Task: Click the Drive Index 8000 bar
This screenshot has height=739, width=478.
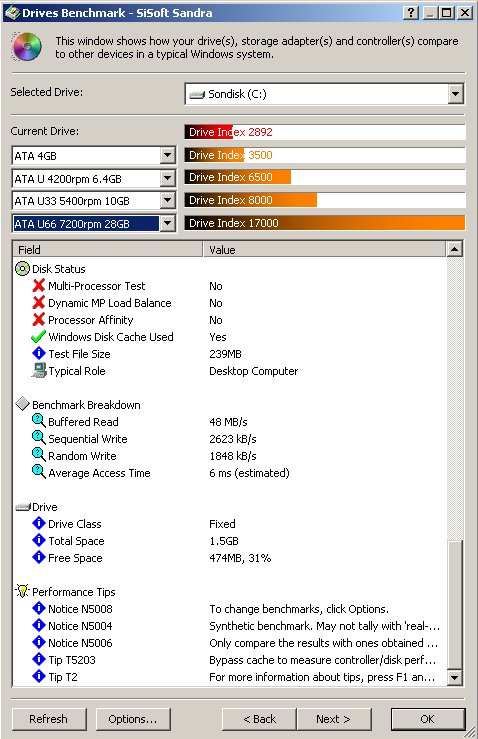Action: pos(325,200)
